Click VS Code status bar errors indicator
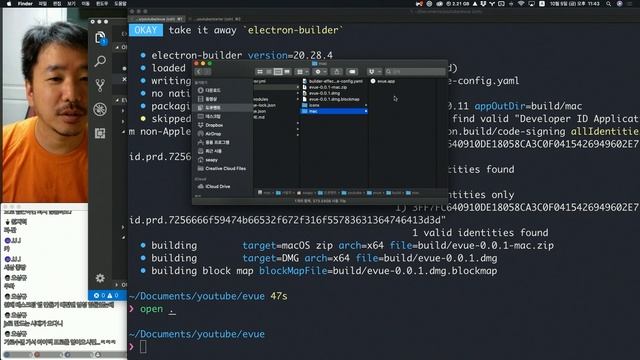Image resolution: width=640 pixels, height=360 pixels. click(106, 295)
